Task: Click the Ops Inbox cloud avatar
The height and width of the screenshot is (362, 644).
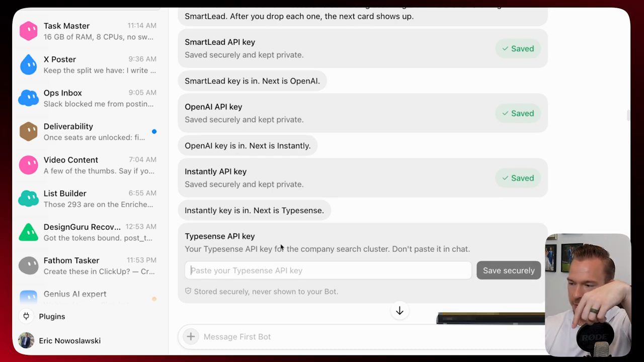Action: tap(28, 99)
